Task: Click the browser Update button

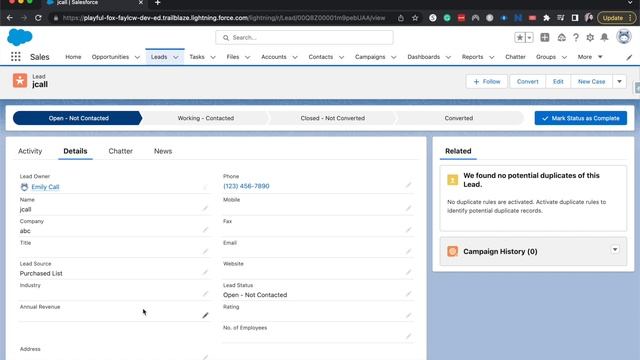Action: pos(616,18)
